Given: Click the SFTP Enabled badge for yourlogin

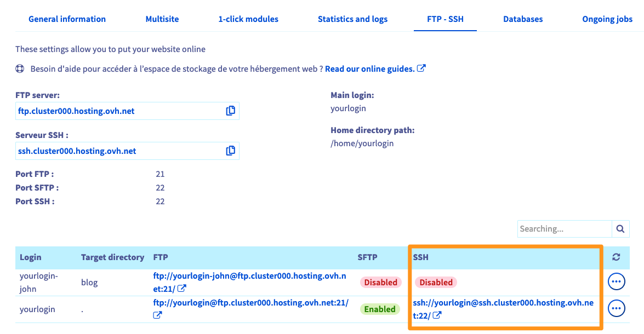Looking at the screenshot, I should point(379,309).
